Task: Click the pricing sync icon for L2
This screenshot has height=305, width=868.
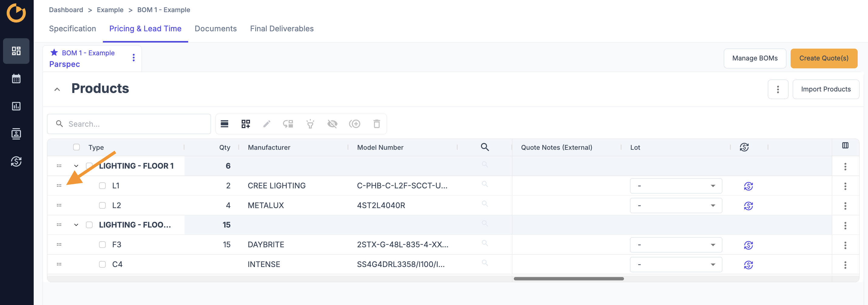Action: coord(748,206)
